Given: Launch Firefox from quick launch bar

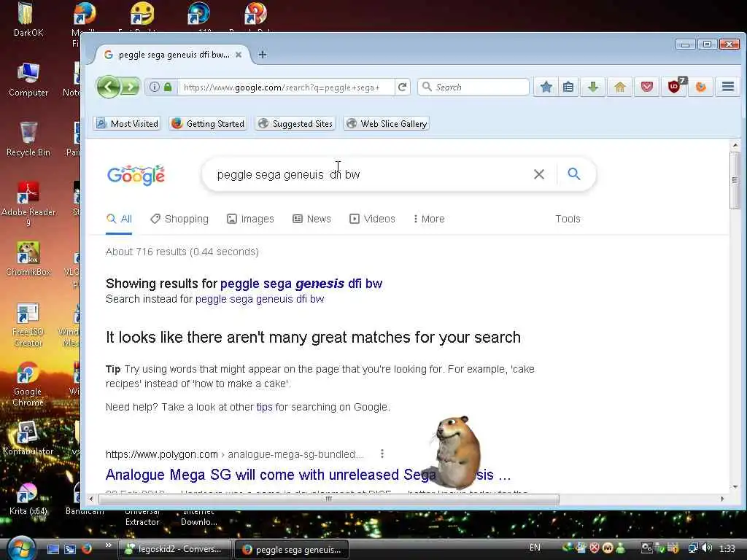Looking at the screenshot, I should (x=87, y=549).
